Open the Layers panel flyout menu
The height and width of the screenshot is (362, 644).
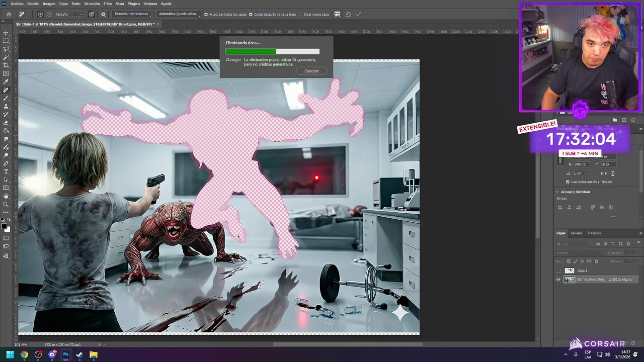coord(640,233)
